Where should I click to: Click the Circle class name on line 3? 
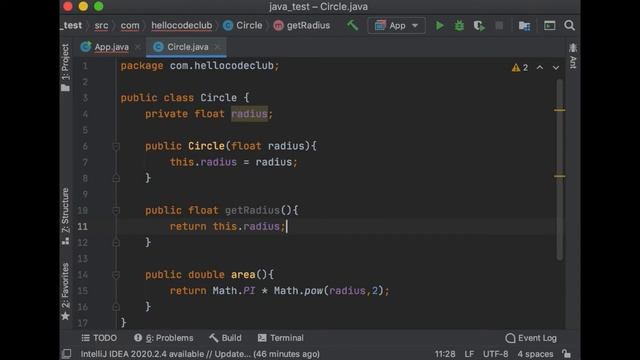pyautogui.click(x=218, y=98)
